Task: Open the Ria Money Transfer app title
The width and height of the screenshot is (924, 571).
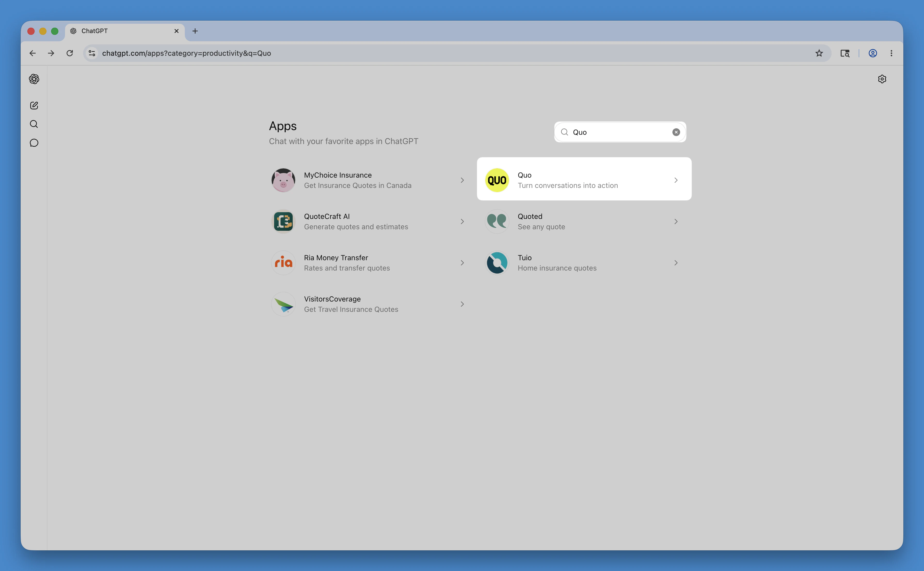Action: tap(336, 258)
